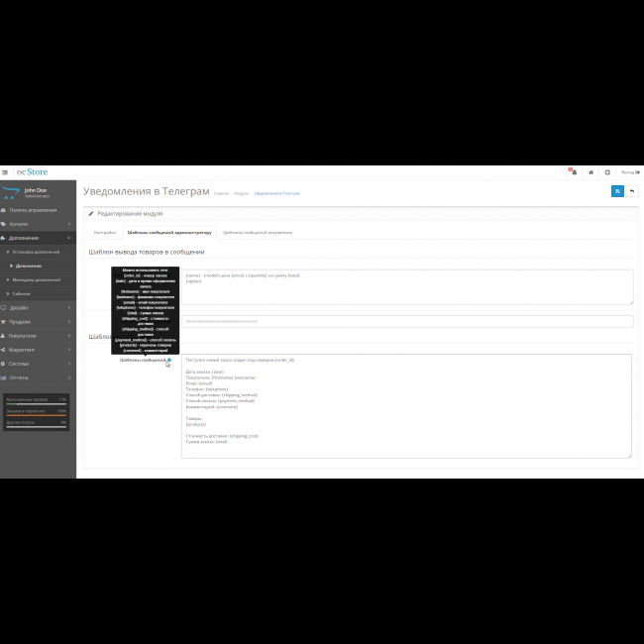Click the hamburger menu toggle icon
This screenshot has width=644, height=644.
[5, 172]
